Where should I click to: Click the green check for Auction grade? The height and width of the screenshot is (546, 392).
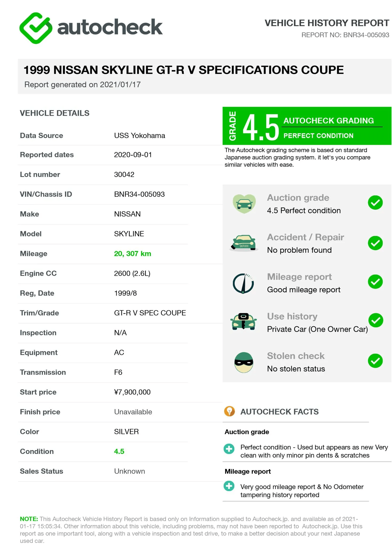coord(375,203)
